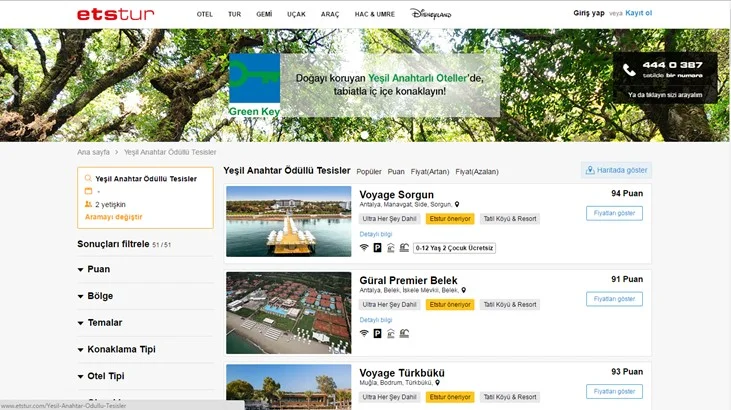The width and height of the screenshot is (731, 410).
Task: Click the Voyage Türkbükü hotel title
Action: click(x=402, y=373)
